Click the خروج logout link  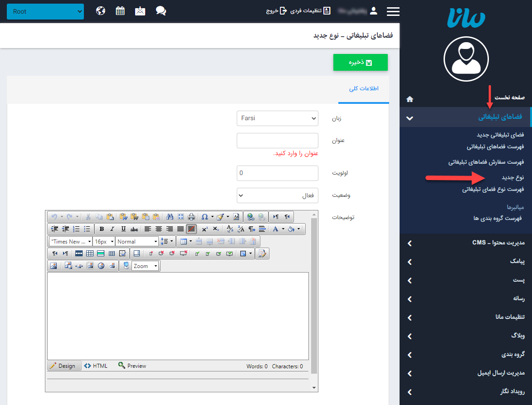point(277,11)
